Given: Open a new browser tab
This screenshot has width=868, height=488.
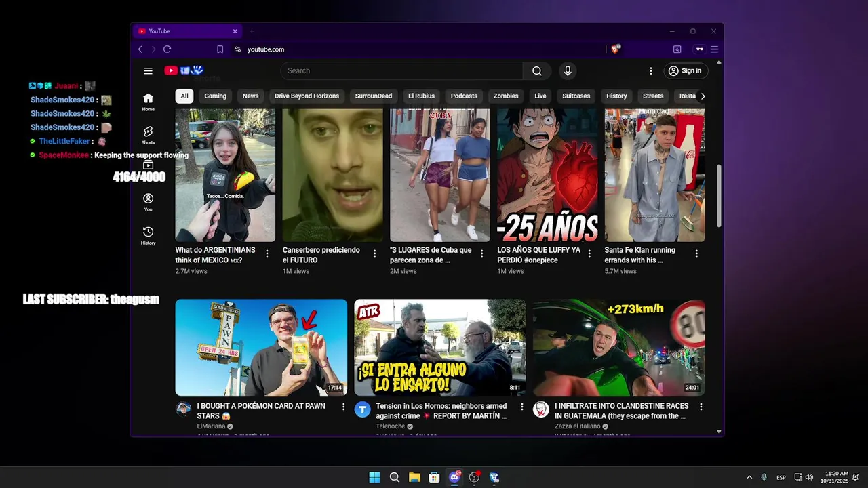Looking at the screenshot, I should click(x=252, y=31).
